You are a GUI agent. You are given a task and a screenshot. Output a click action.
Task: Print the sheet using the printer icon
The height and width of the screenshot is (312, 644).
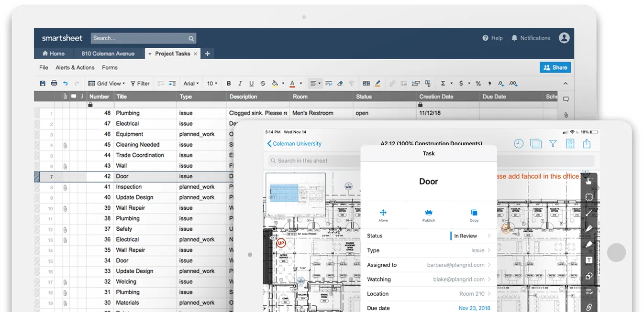[54, 83]
